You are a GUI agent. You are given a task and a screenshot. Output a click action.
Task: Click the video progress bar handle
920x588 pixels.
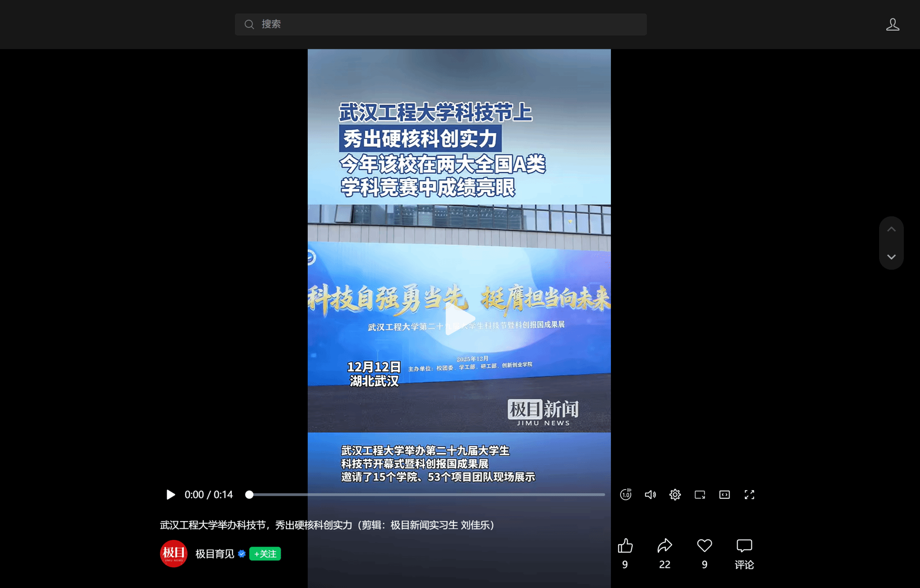[249, 495]
